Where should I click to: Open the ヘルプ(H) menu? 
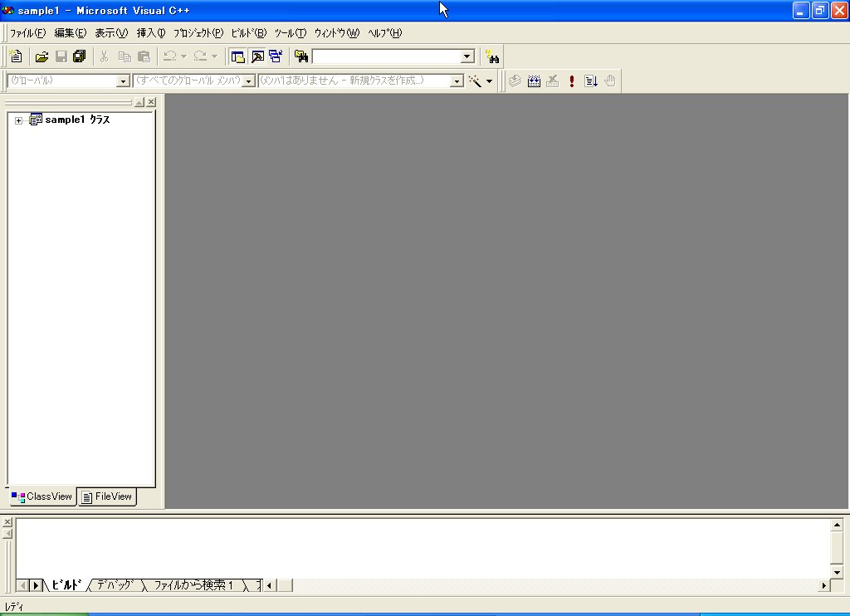[x=385, y=33]
